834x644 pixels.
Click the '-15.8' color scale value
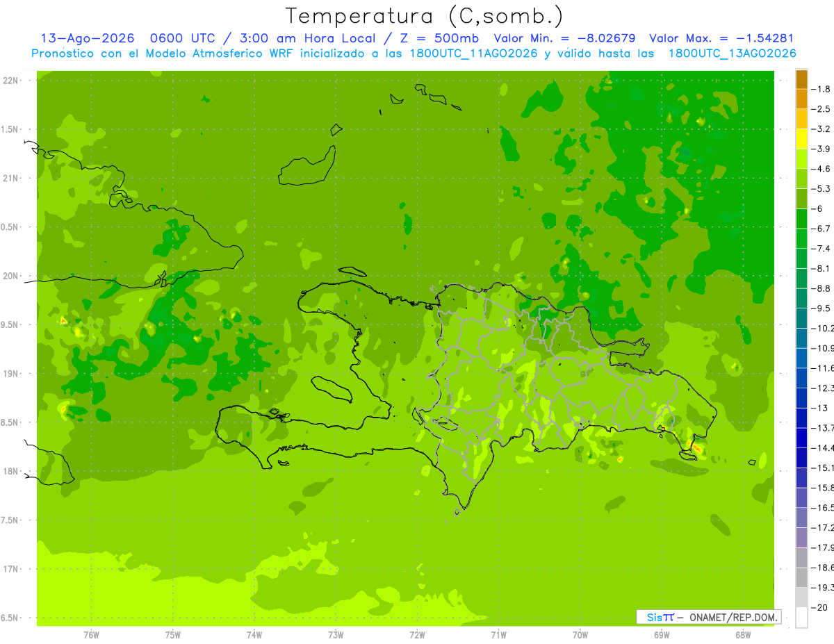823,488
